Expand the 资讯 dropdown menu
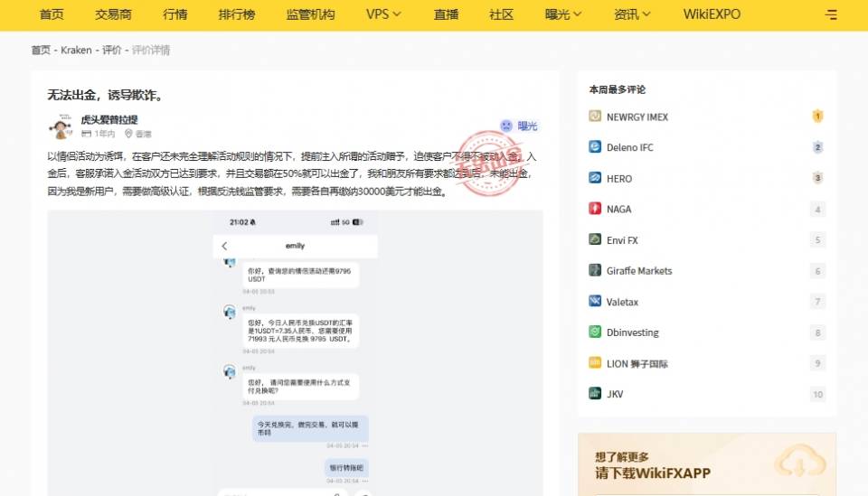The image size is (868, 496). (x=632, y=14)
